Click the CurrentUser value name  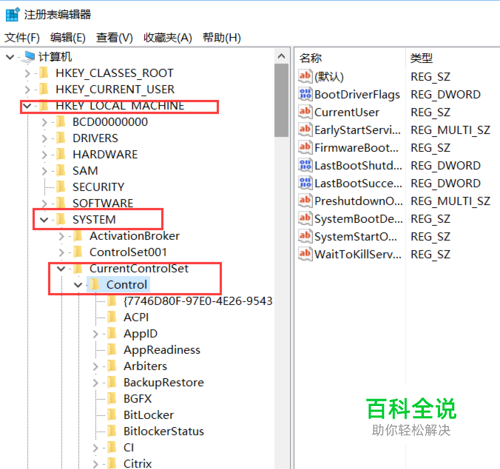click(x=347, y=112)
